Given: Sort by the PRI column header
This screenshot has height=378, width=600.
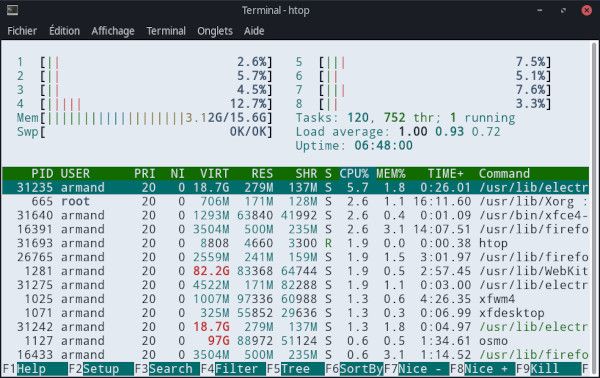Looking at the screenshot, I should [x=145, y=174].
